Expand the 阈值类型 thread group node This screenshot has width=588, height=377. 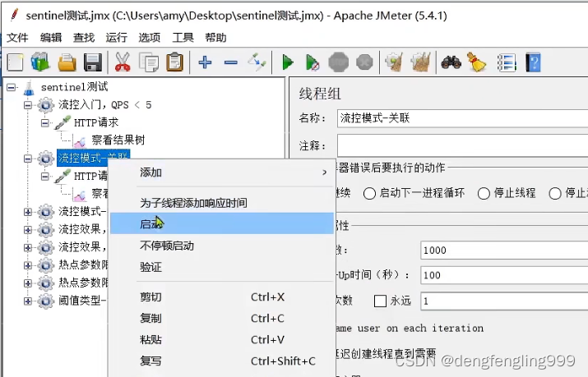tap(28, 301)
